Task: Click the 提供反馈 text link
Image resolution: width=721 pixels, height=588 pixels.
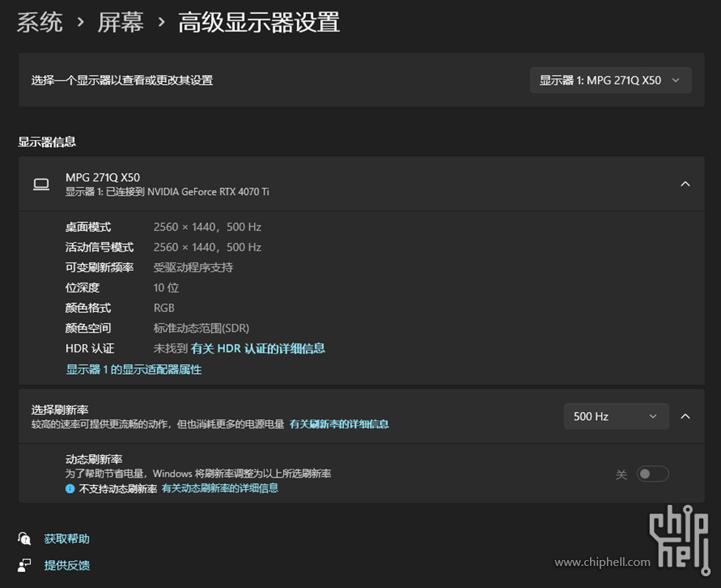Action: pyautogui.click(x=67, y=565)
